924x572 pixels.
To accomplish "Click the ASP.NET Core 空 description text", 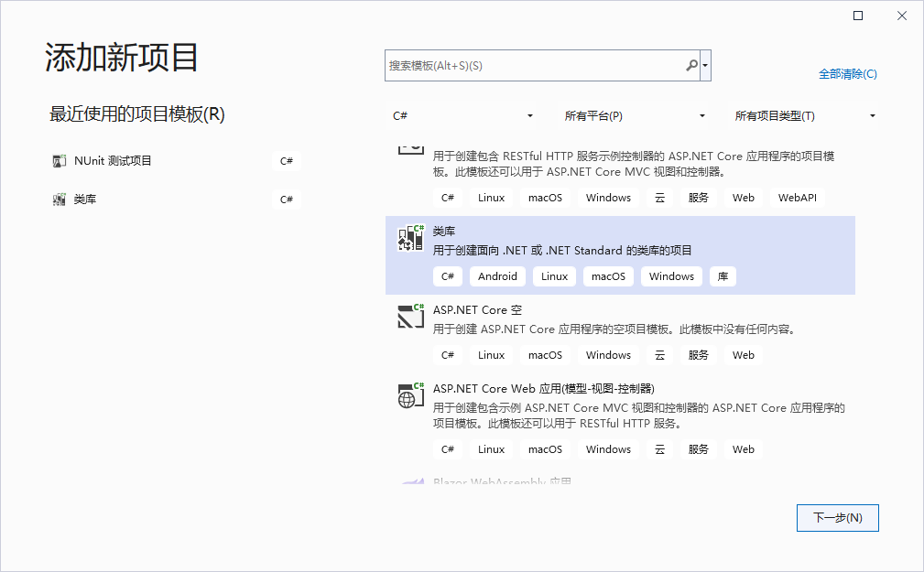I will [x=615, y=329].
